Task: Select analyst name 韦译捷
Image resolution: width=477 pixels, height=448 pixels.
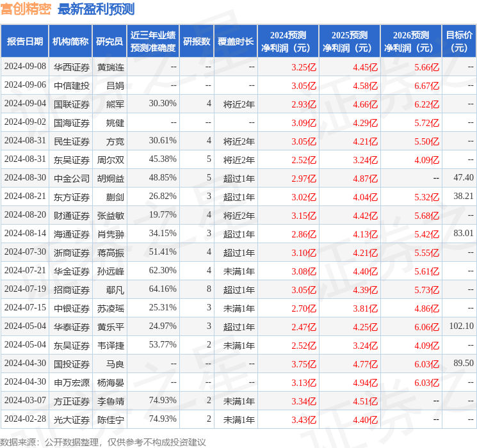Action: [x=110, y=346]
